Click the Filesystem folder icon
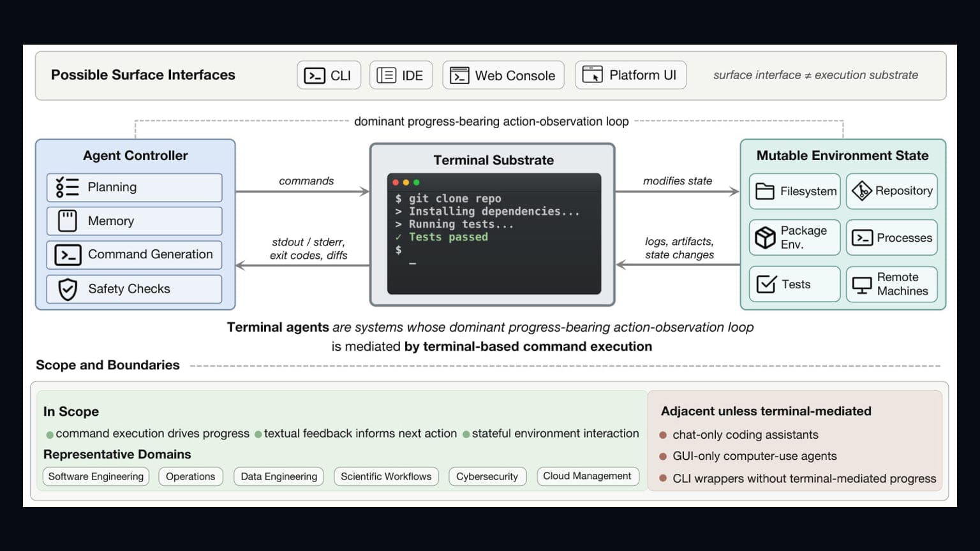 [x=765, y=191]
